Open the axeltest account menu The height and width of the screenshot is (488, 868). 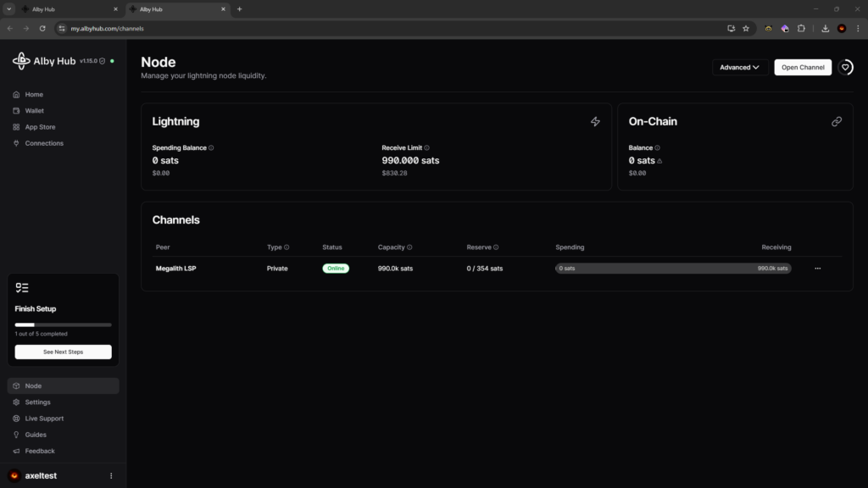[x=111, y=476]
